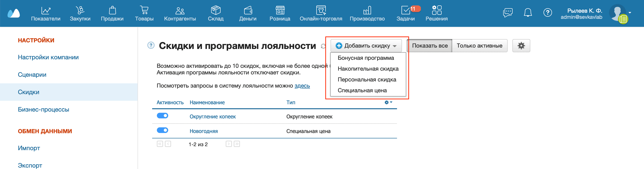Select Персональная скидка option
This screenshot has height=169, width=644.
(x=367, y=80)
